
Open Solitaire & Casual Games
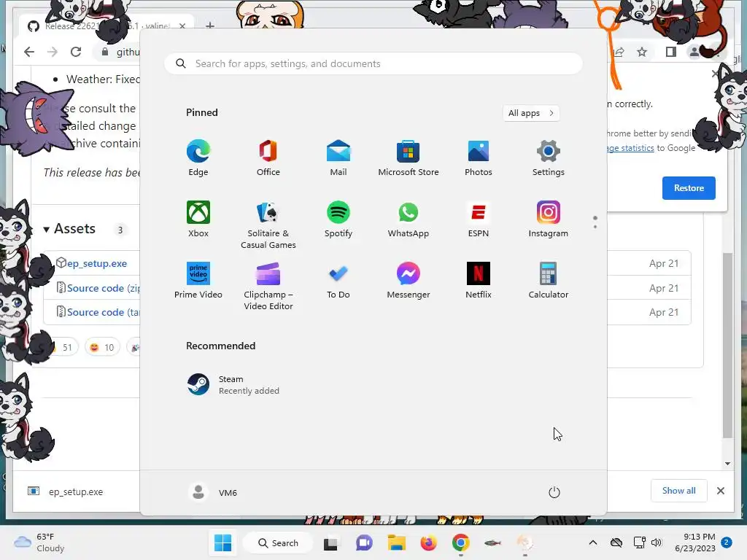(268, 225)
